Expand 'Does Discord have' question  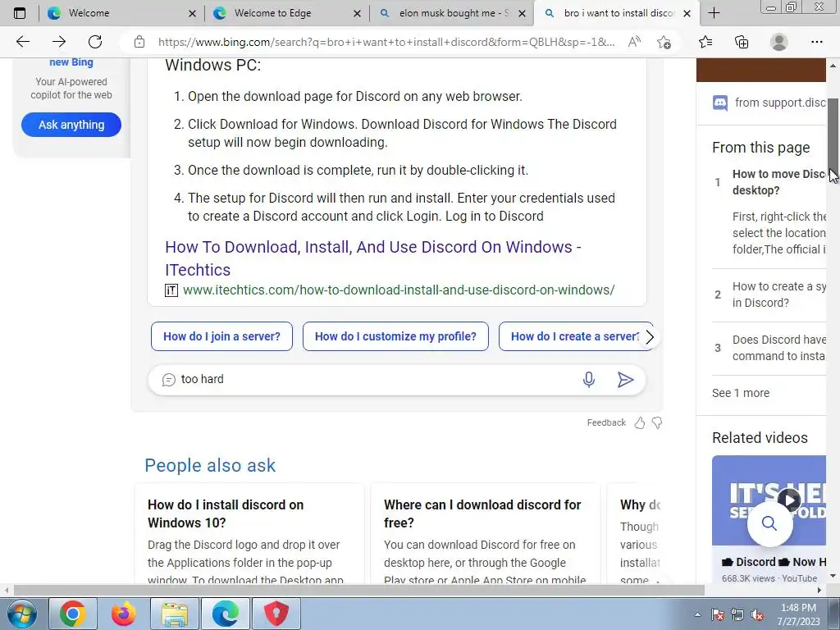[x=779, y=348]
